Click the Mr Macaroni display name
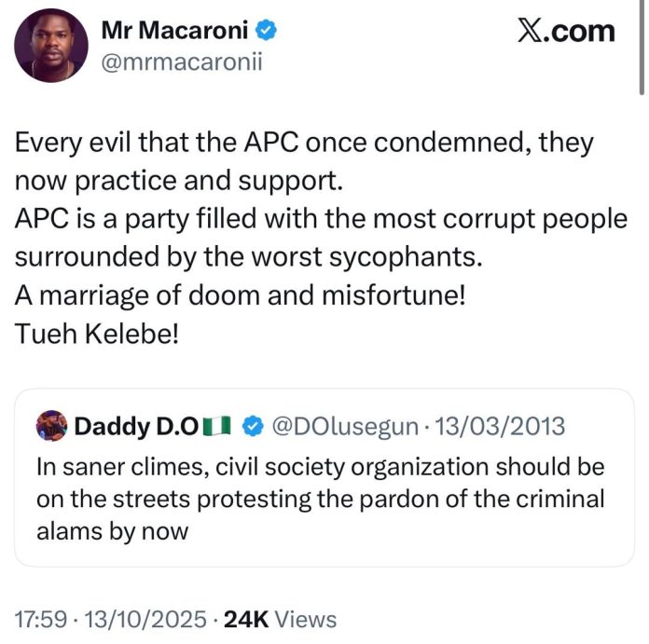The width and height of the screenshot is (649, 644). tap(173, 31)
